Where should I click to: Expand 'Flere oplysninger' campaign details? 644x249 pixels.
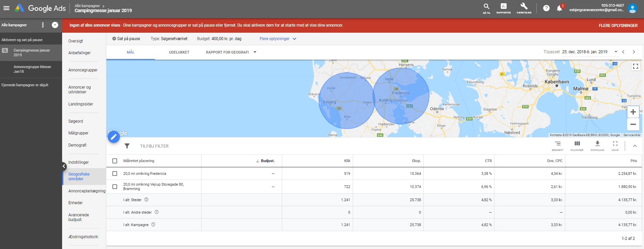278,39
